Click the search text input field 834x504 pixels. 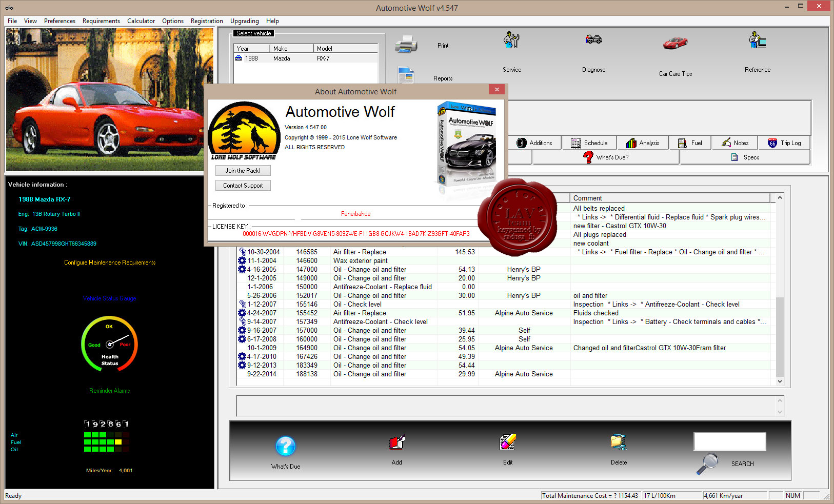pos(730,441)
